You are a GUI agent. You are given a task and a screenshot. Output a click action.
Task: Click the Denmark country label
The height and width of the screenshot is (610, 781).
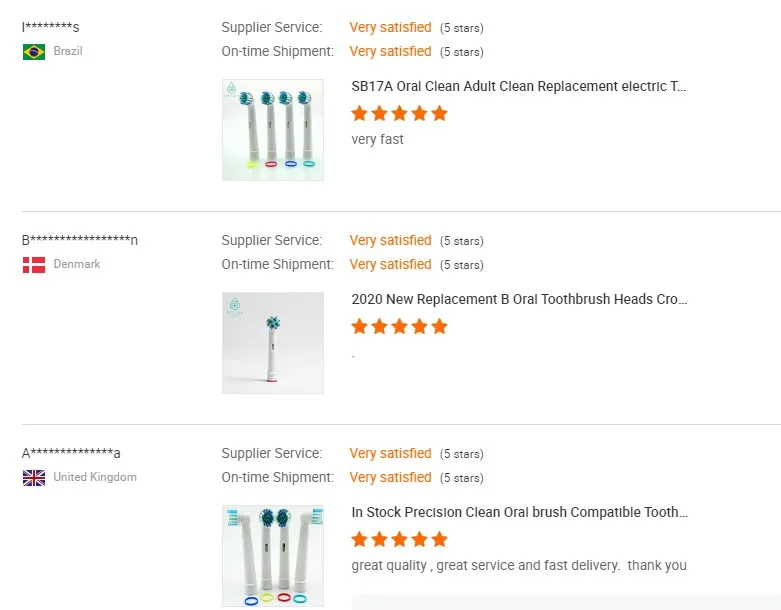pyautogui.click(x=77, y=265)
